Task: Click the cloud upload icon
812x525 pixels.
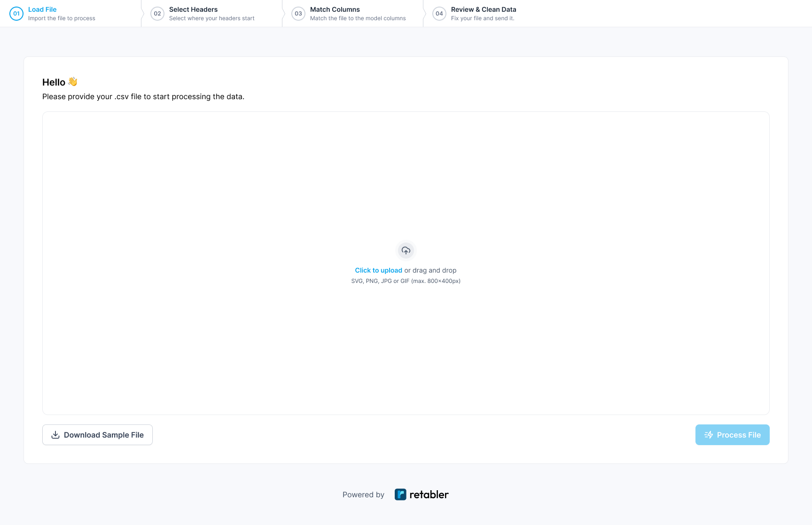Action: point(406,251)
